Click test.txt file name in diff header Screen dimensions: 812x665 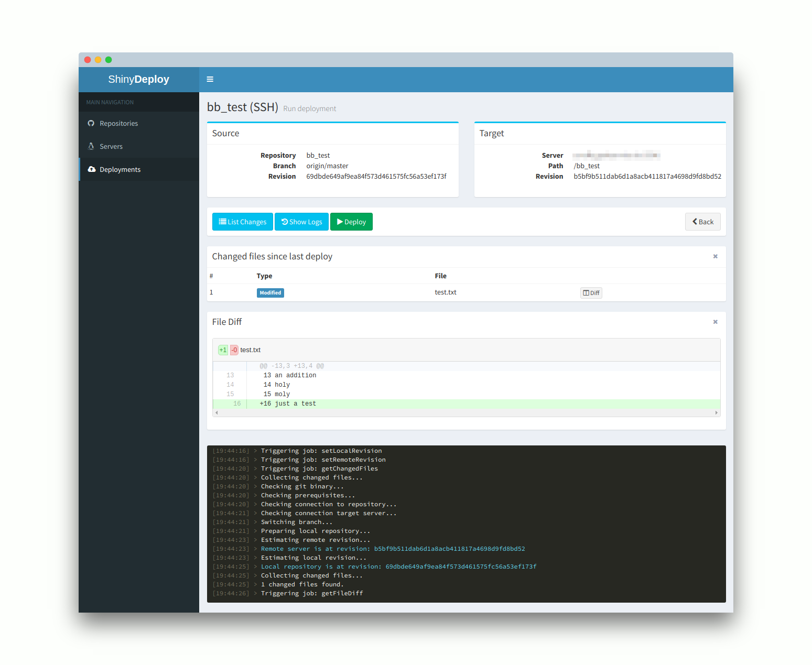point(250,350)
